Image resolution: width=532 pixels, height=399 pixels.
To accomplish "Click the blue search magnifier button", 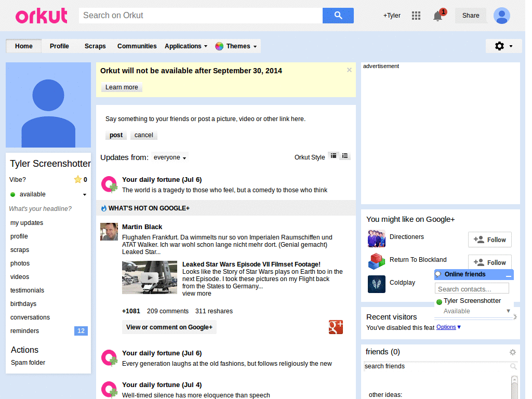I will [338, 16].
